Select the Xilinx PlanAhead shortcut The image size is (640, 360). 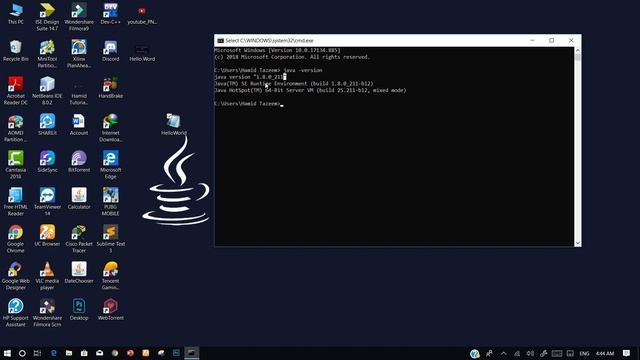[x=79, y=54]
